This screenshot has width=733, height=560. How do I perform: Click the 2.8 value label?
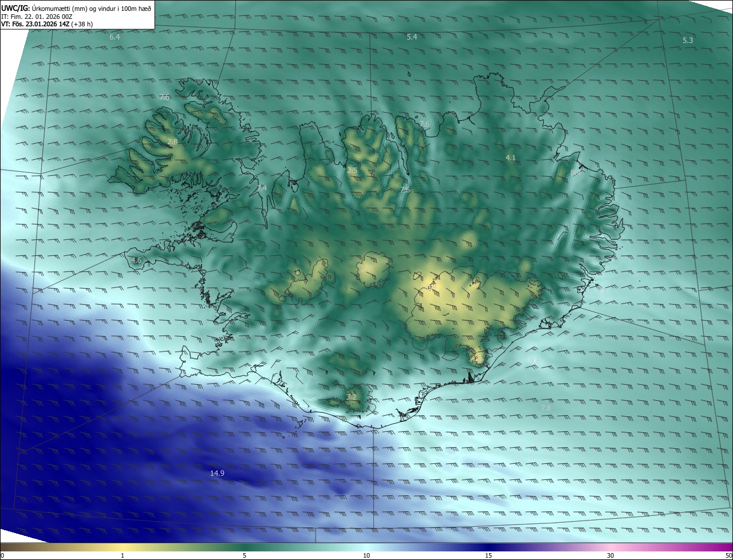pyautogui.click(x=172, y=141)
